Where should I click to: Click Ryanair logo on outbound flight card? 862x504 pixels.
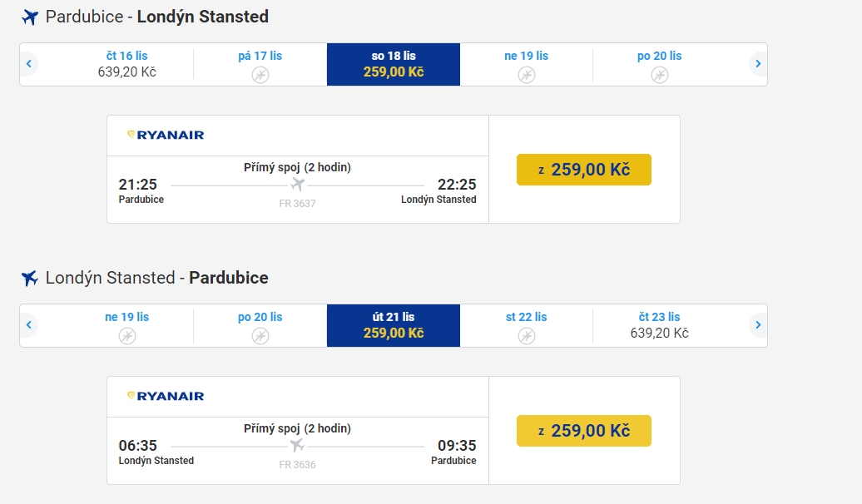click(x=166, y=136)
